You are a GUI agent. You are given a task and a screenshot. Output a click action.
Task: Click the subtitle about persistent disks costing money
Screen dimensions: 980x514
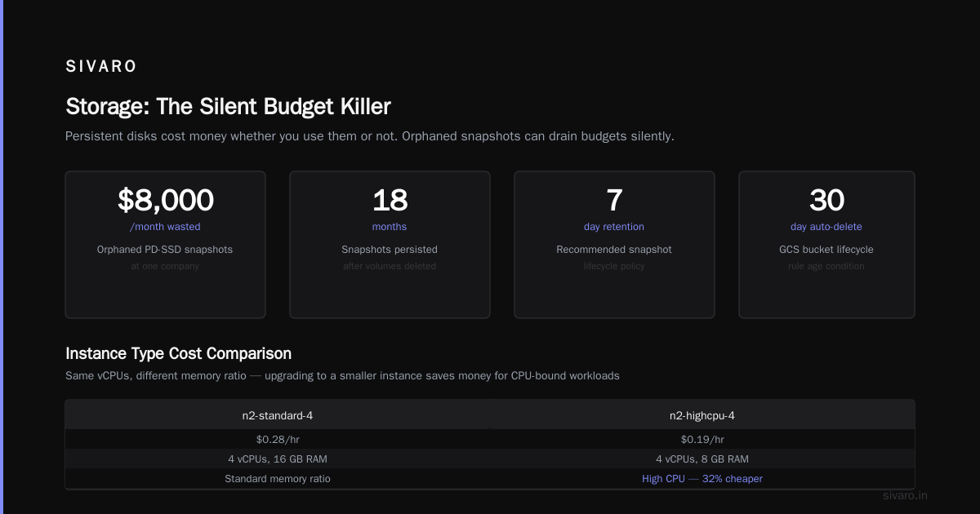(x=370, y=136)
